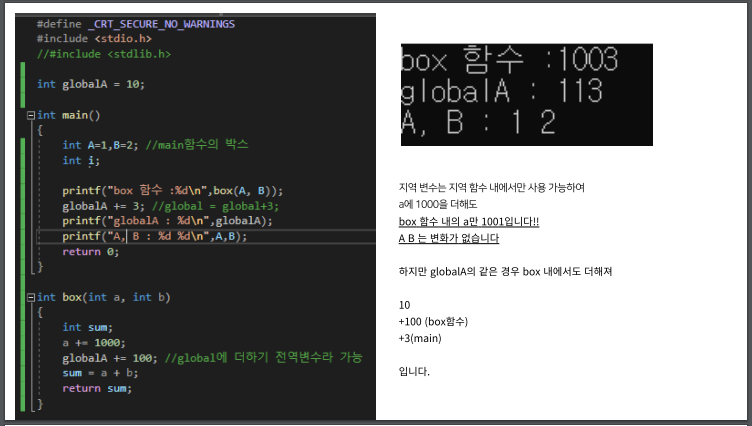This screenshot has height=426, width=752.
Task: Click the _CRT_SECURE_NO_WARNINGS define line
Action: click(x=136, y=24)
